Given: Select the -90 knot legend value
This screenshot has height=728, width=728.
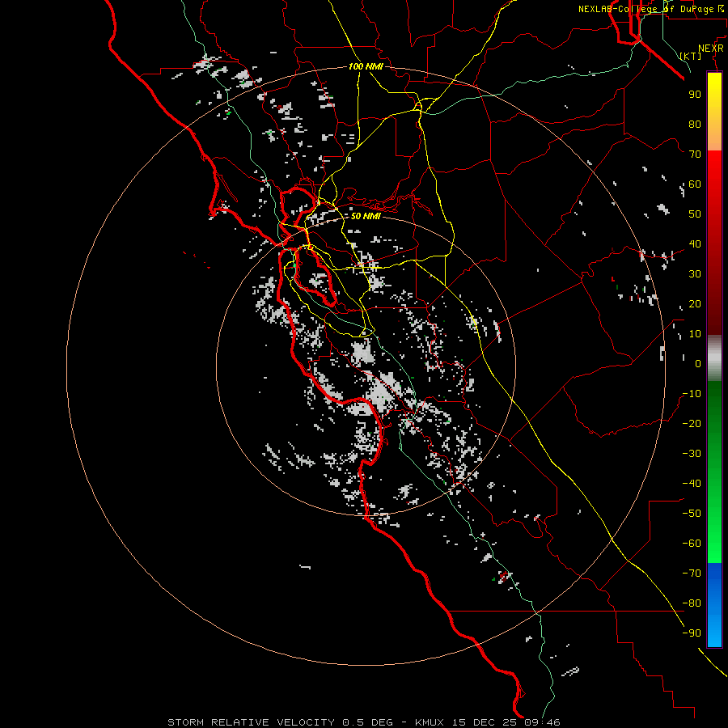Looking at the screenshot, I should (692, 633).
